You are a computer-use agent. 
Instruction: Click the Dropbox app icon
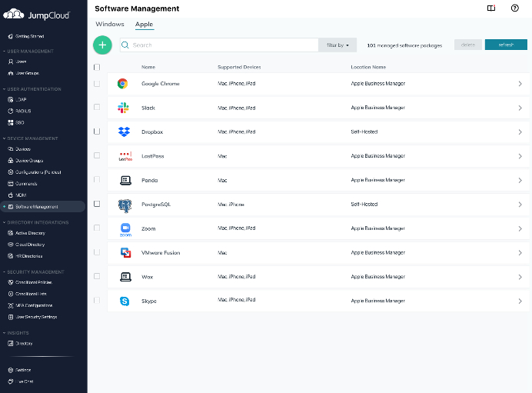[124, 132]
